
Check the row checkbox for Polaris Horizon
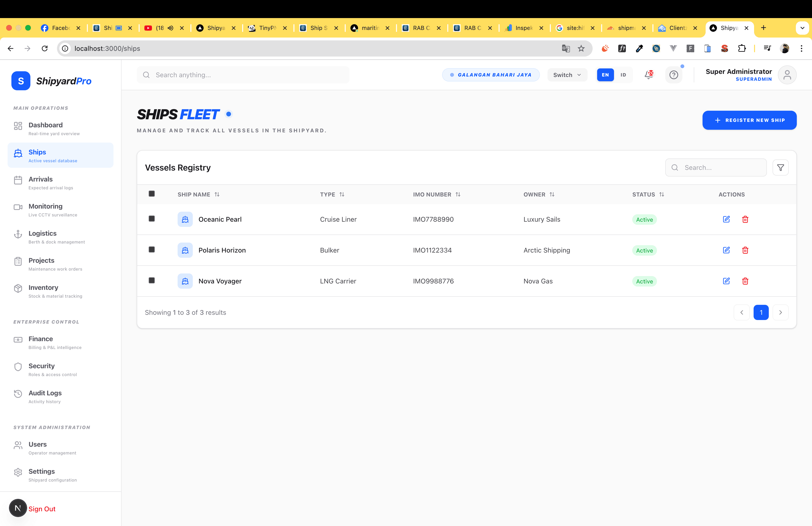[152, 249]
